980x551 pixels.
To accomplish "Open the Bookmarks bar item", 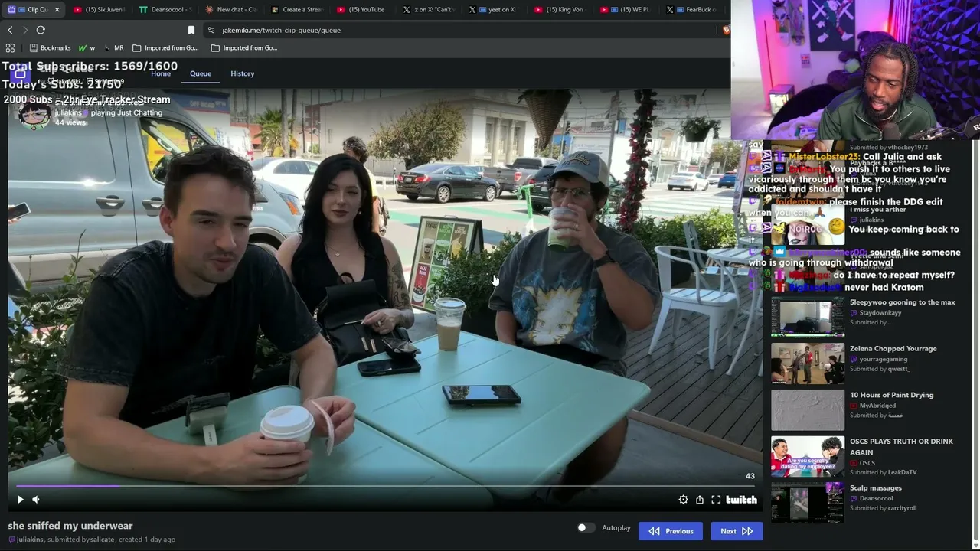I will pos(50,47).
